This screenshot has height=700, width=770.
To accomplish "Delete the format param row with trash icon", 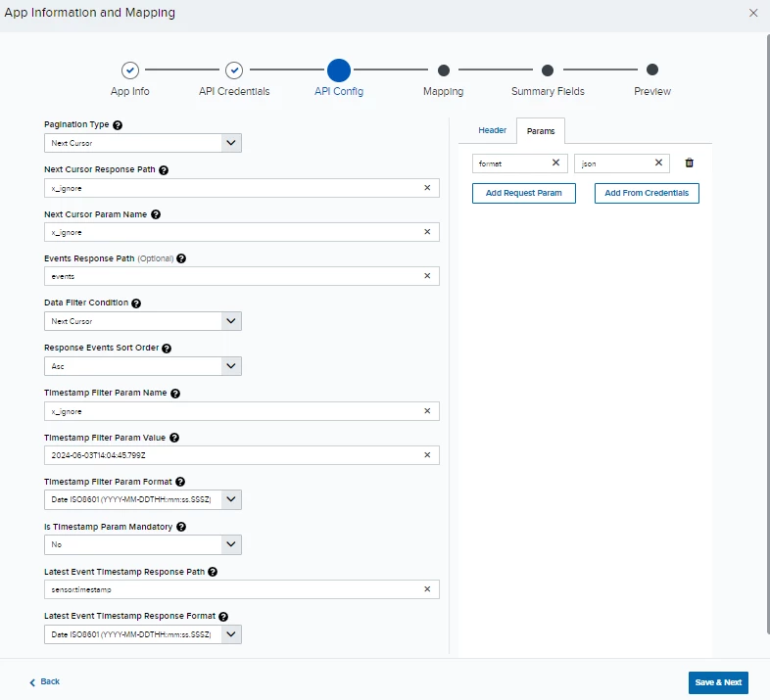I will pyautogui.click(x=689, y=163).
